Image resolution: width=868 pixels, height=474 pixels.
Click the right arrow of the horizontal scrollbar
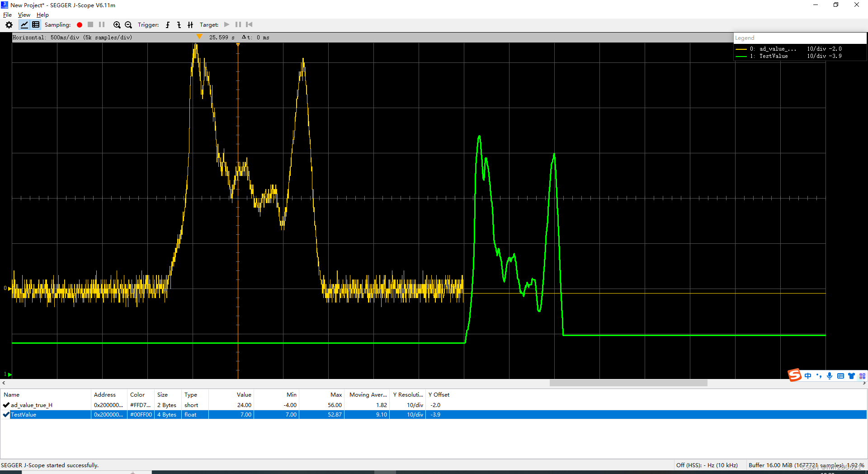click(864, 383)
